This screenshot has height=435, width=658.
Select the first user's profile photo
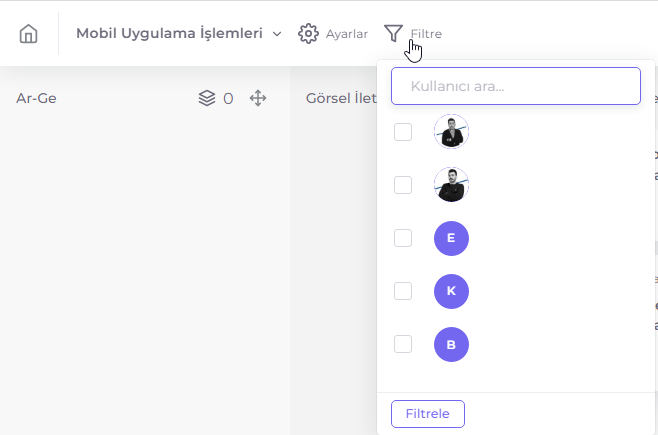click(x=452, y=132)
